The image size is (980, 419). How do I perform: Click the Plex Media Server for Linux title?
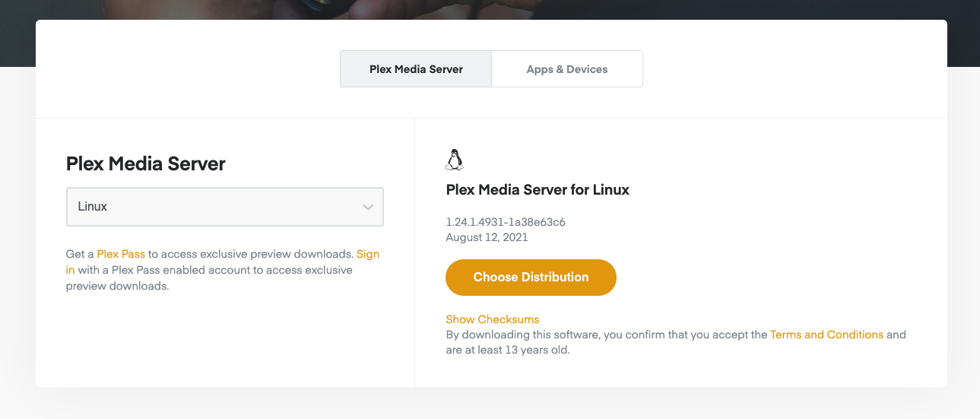(538, 189)
